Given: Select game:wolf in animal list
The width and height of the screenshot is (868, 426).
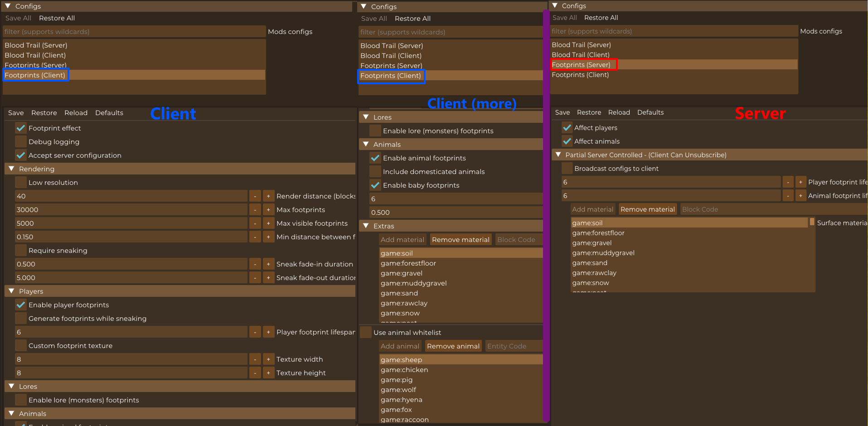Looking at the screenshot, I should [x=461, y=390].
